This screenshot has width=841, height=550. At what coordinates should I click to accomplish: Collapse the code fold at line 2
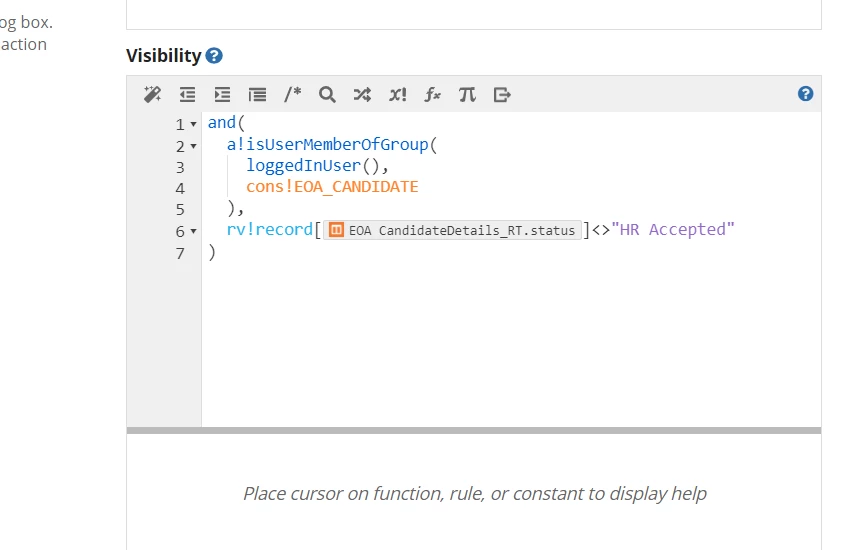194,146
